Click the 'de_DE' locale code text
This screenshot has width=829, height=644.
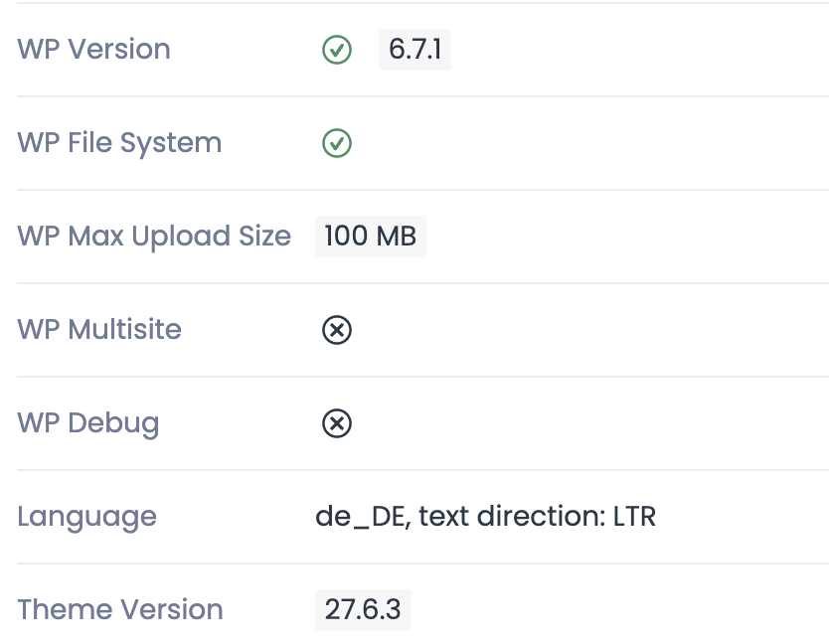click(x=360, y=517)
